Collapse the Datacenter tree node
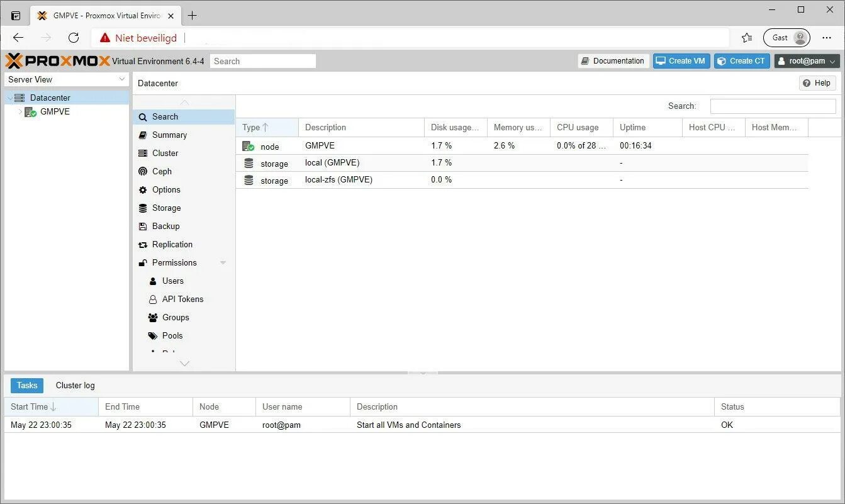Image resolution: width=845 pixels, height=504 pixels. (9, 98)
